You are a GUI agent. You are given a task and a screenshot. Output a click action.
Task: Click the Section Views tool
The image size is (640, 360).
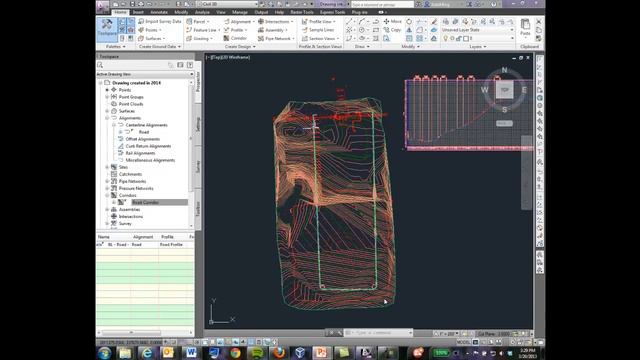tap(320, 38)
